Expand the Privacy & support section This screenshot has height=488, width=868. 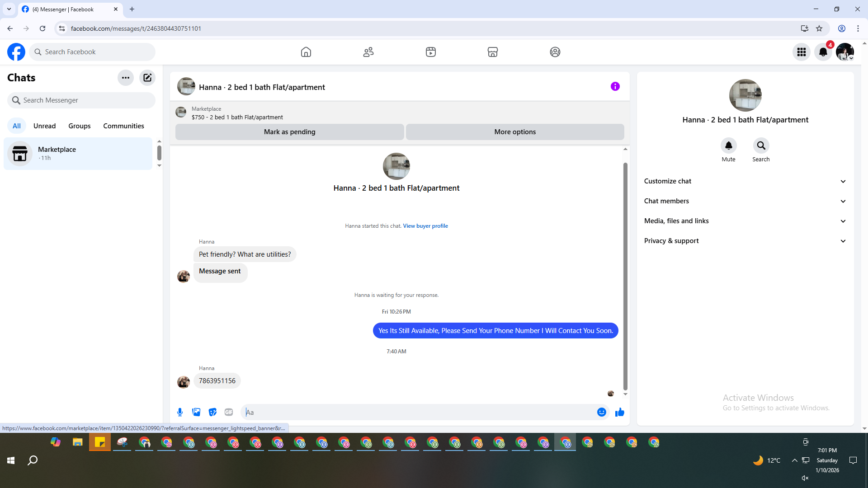click(745, 241)
